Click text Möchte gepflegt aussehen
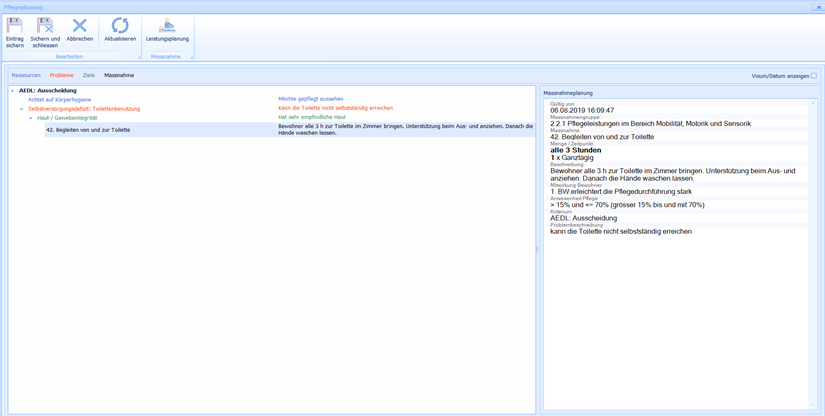Viewport: 825px width, 416px height. click(x=311, y=99)
